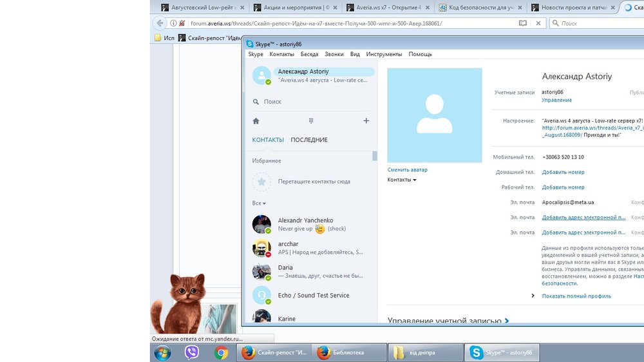Screen dimensions: 644x362
Task: Click the Skype home icon
Action: click(x=256, y=121)
